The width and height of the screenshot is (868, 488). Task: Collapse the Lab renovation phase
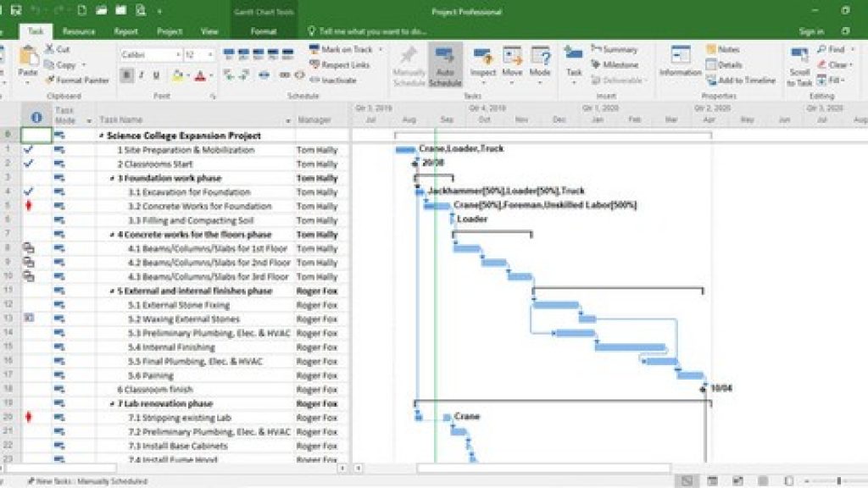coord(110,402)
